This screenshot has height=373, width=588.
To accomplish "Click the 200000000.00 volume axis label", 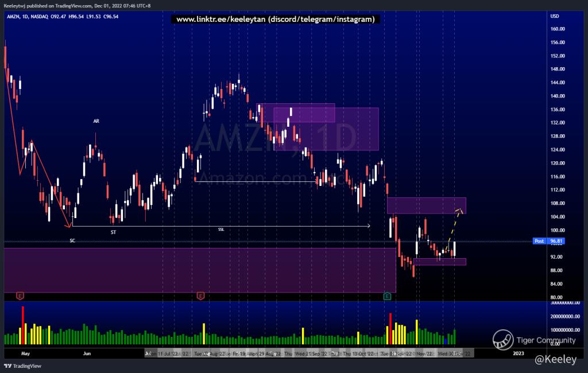I will (x=565, y=316).
